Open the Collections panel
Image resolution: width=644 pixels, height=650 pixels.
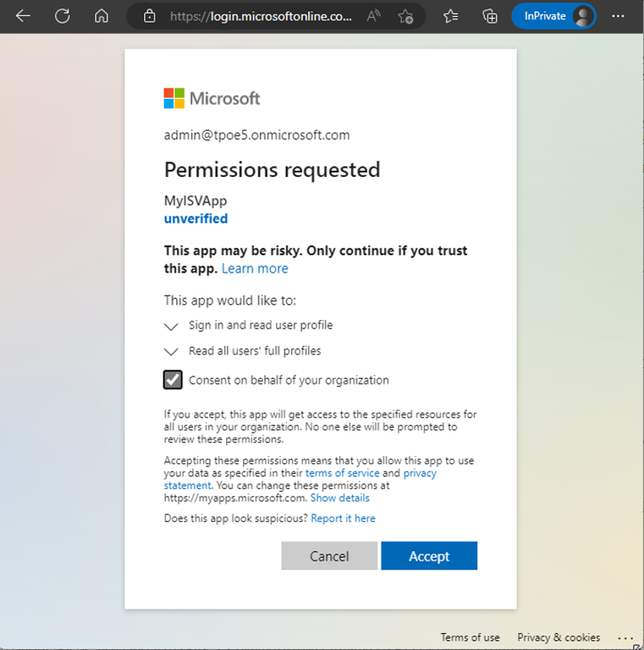point(489,16)
